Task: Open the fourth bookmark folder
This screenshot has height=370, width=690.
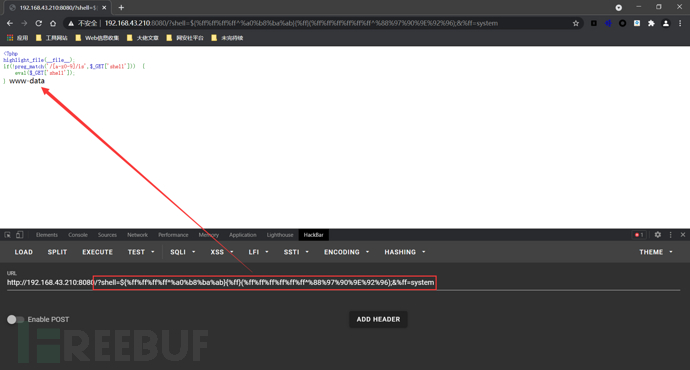Action: (x=185, y=38)
